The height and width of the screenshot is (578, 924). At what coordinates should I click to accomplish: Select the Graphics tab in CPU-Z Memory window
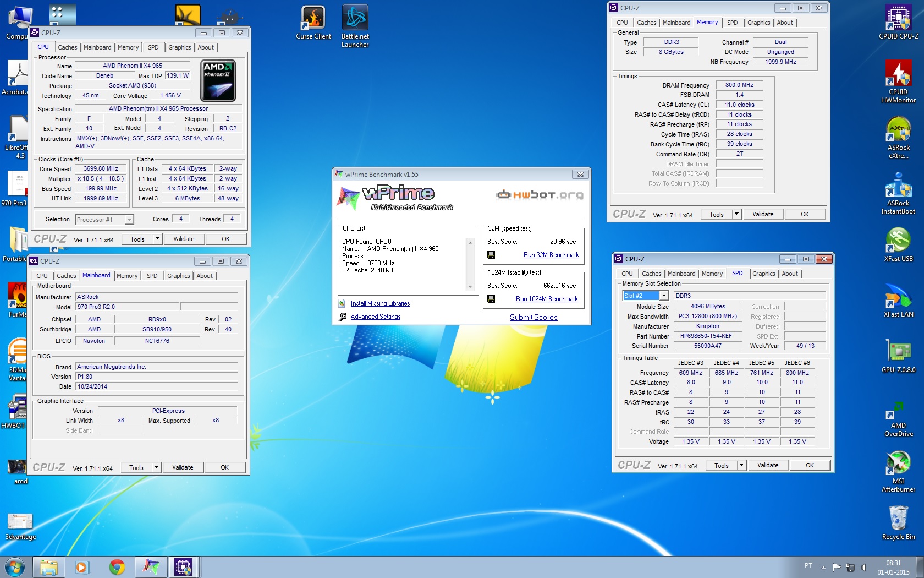point(759,23)
